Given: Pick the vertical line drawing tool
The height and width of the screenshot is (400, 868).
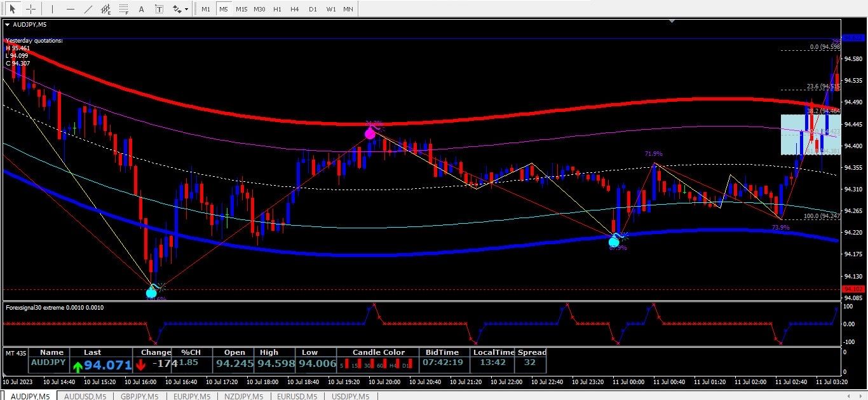Looking at the screenshot, I should 53,9.
